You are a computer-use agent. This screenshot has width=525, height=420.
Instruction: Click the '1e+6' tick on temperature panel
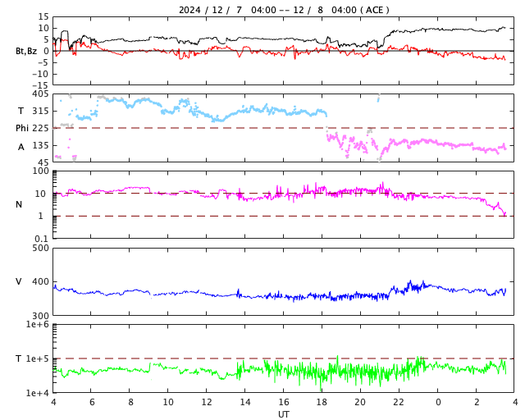(38, 324)
